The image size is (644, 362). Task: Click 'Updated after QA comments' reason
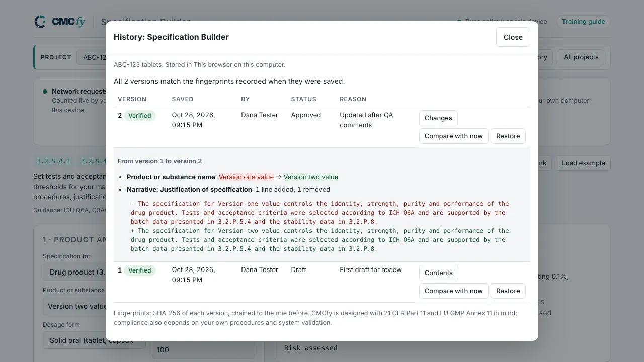point(366,120)
